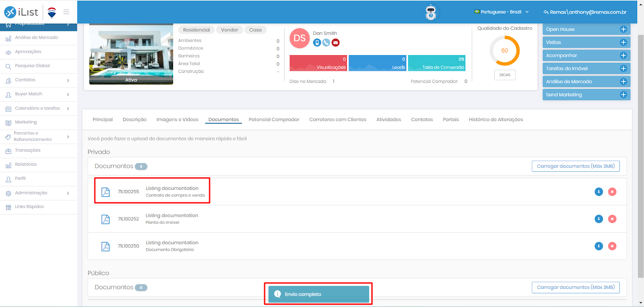644x307 pixels.
Task: Click the property photo thumbnail
Action: [x=131, y=54]
